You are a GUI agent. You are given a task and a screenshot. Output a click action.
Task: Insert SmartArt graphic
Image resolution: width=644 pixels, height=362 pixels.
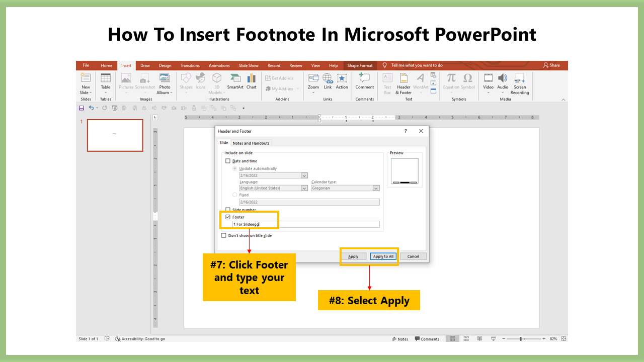click(x=235, y=78)
